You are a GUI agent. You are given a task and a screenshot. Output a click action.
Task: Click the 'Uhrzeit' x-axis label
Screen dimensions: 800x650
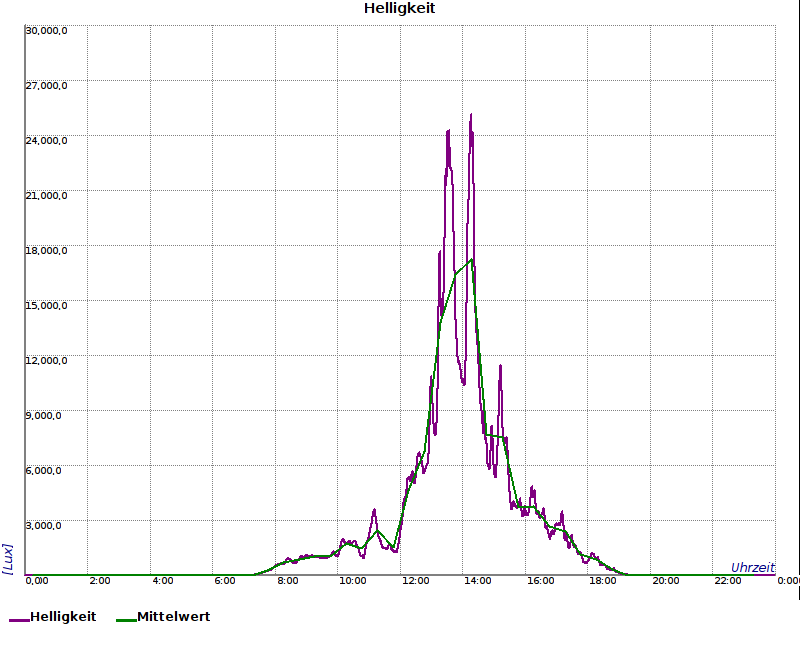pyautogui.click(x=753, y=567)
